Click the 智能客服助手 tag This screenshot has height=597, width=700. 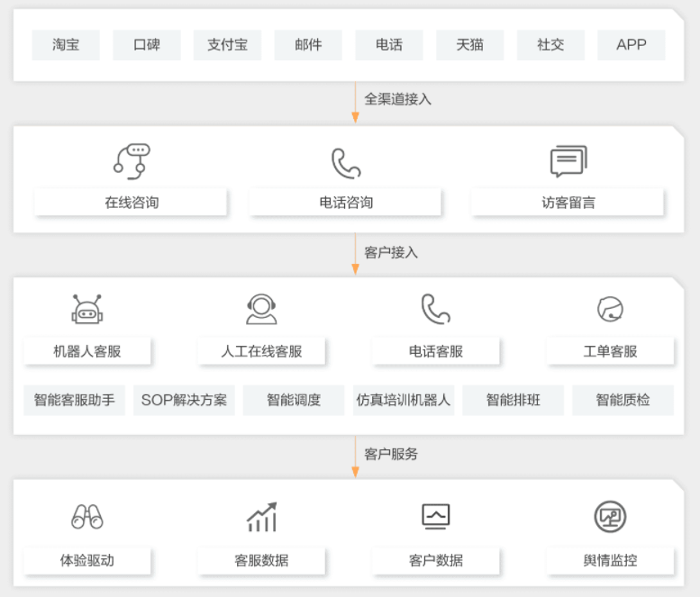tap(74, 400)
